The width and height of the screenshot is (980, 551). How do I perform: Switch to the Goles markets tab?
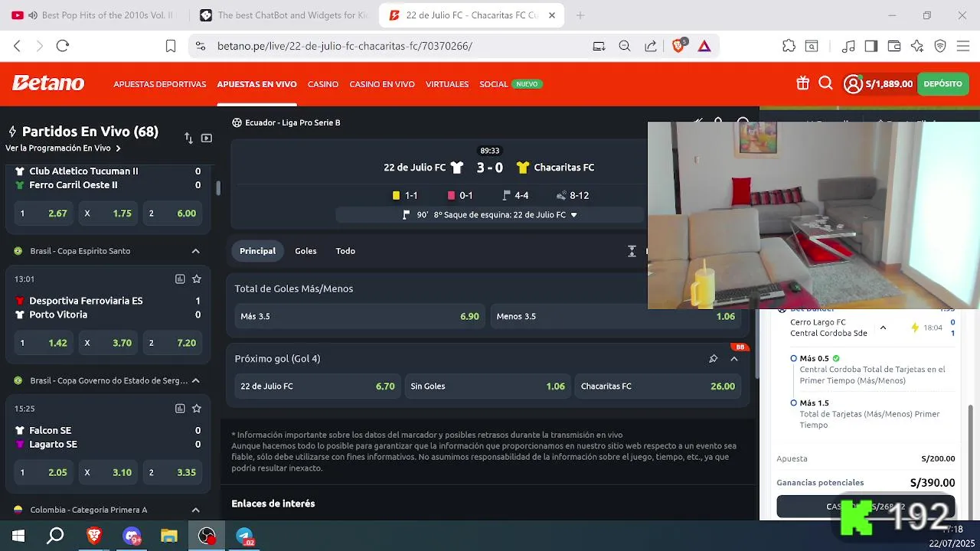(305, 251)
